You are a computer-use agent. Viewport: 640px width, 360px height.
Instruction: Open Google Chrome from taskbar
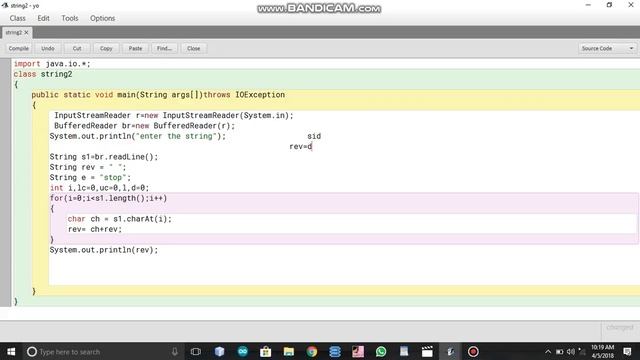[312, 351]
